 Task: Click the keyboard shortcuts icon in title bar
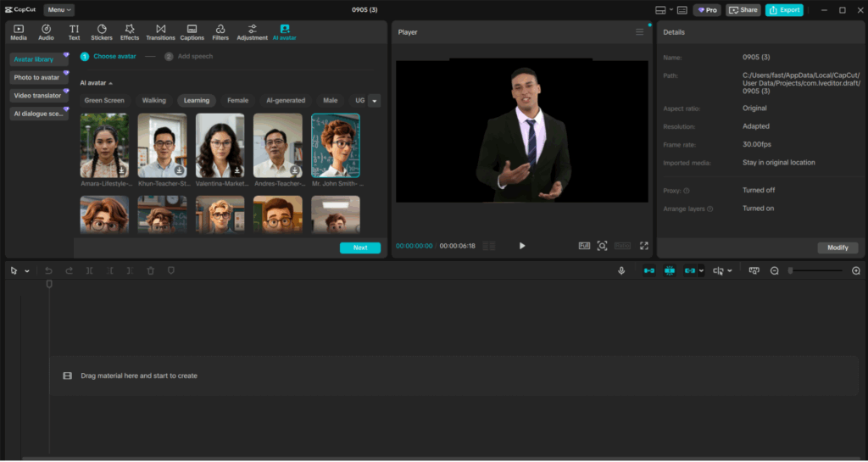682,10
